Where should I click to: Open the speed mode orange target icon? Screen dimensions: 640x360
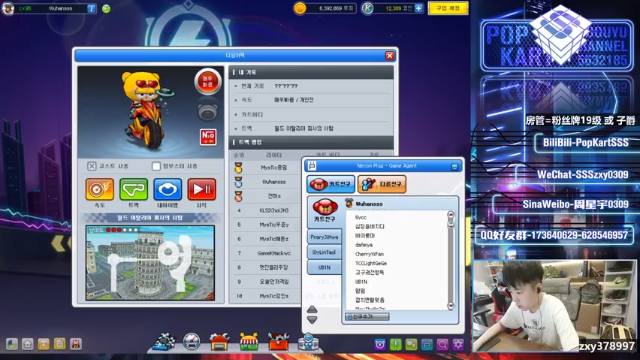coord(100,189)
